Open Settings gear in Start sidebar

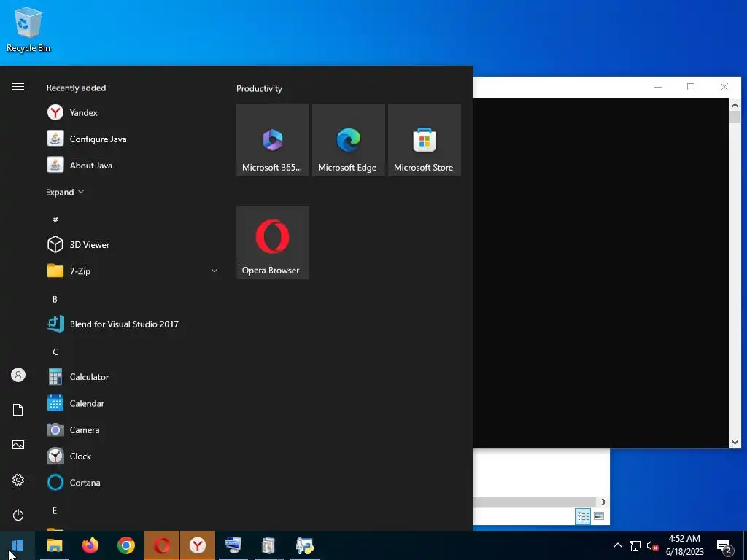[18, 480]
